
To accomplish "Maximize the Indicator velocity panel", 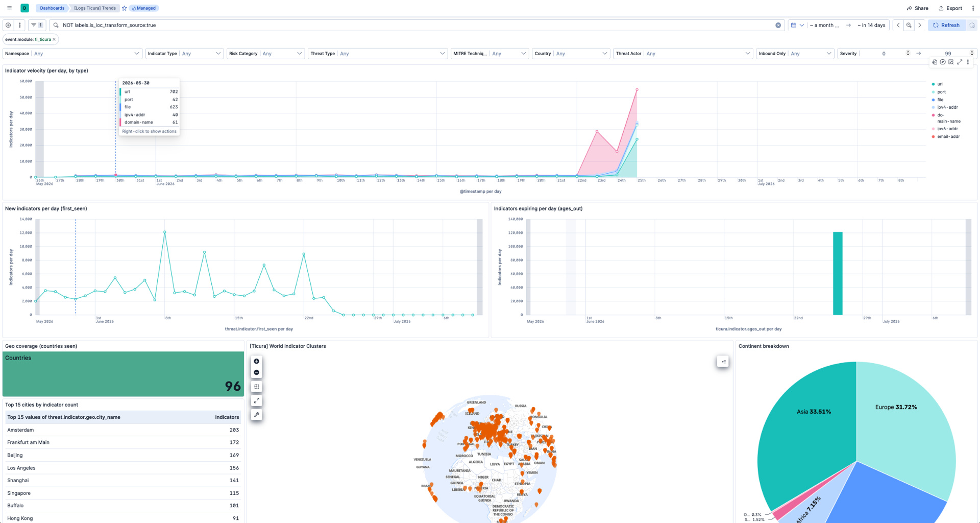I will tap(960, 62).
